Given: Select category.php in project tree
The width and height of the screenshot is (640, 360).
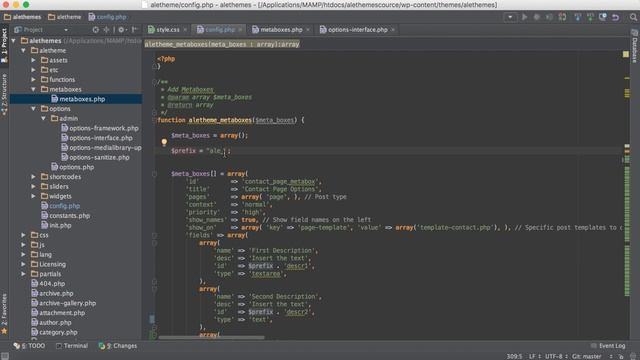Looking at the screenshot, I should pyautogui.click(x=58, y=332).
